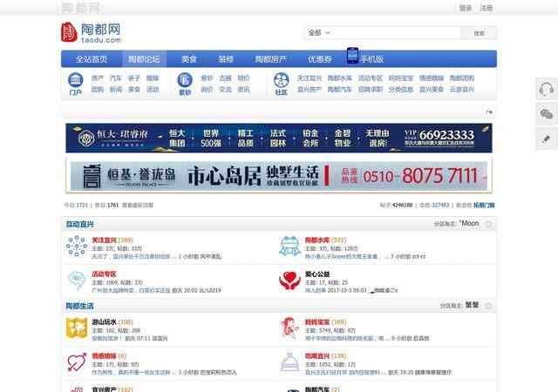
Task: Collapse the 互动宜兴 forum section
Action: click(488, 224)
